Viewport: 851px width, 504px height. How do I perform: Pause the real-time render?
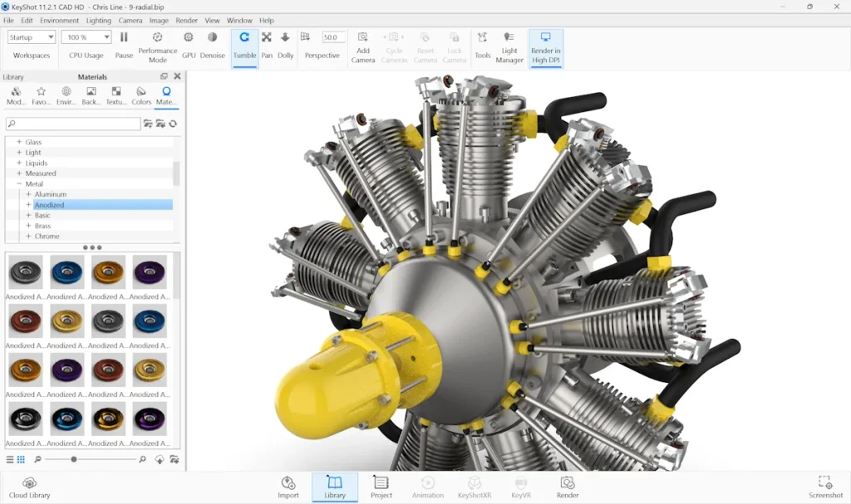point(124,46)
